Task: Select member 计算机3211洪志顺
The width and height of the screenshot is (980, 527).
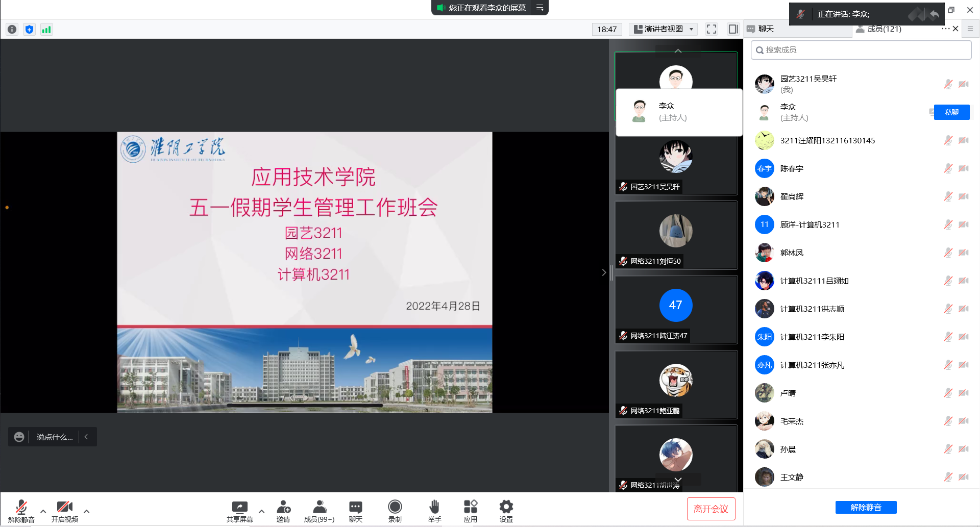Action: pos(861,309)
